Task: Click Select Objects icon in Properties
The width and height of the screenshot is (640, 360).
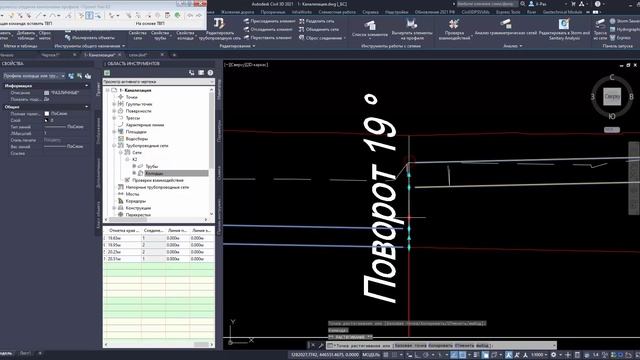Action: pyautogui.click(x=80, y=76)
